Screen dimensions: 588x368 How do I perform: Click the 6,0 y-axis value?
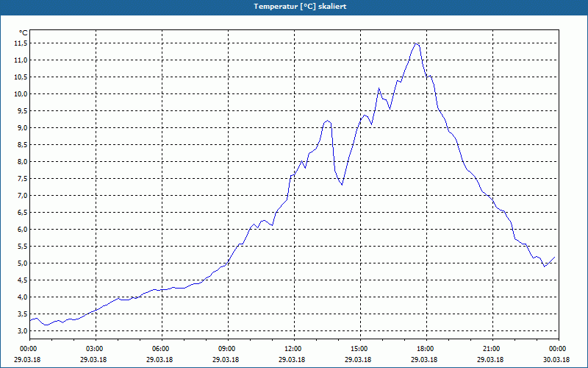22,229
